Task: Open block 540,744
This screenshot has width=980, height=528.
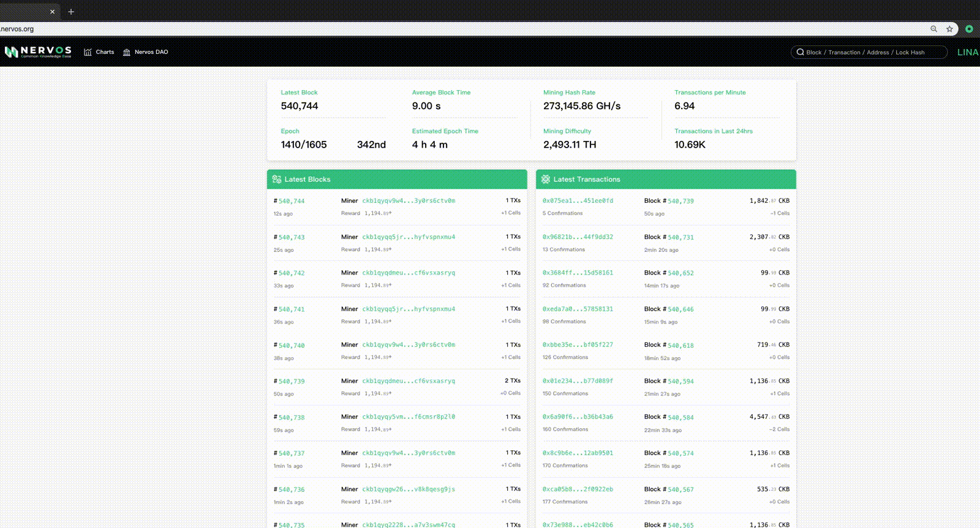Action: click(x=292, y=201)
